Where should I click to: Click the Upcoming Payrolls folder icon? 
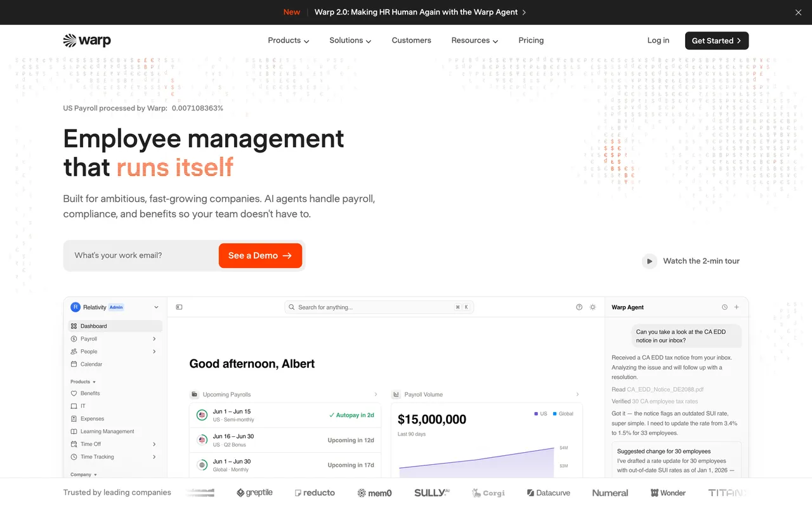194,395
